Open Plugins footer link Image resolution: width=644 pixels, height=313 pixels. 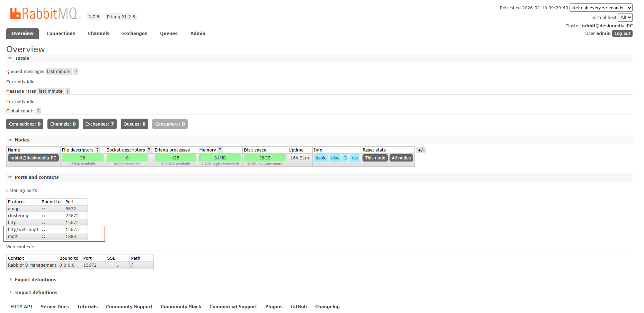point(274,307)
